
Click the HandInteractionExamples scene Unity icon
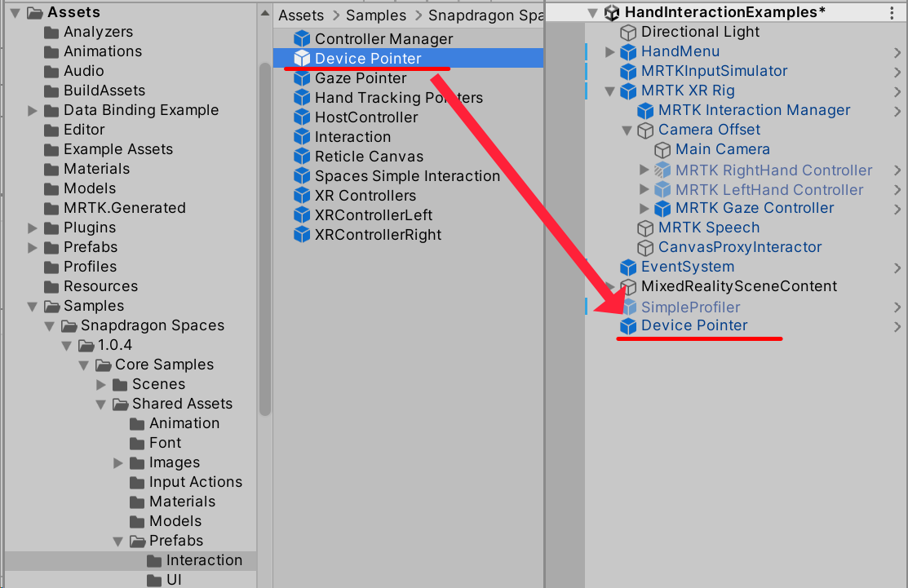coord(612,13)
